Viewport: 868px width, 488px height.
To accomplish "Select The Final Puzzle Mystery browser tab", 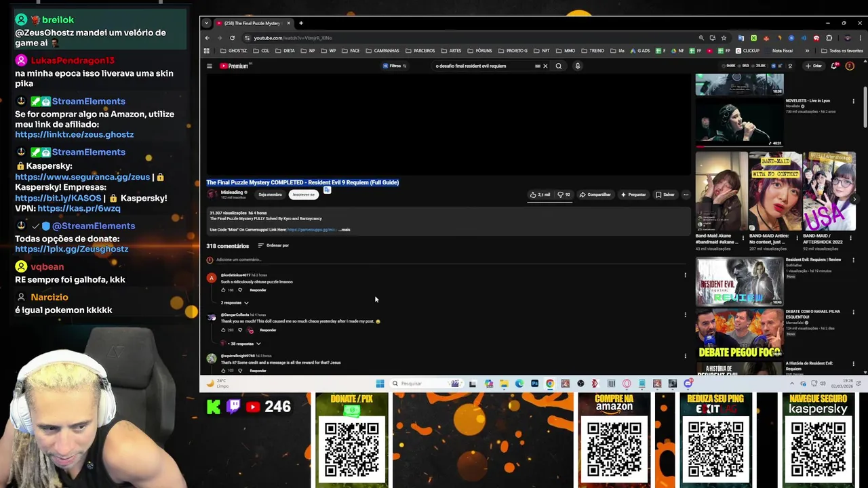I will 252,23.
